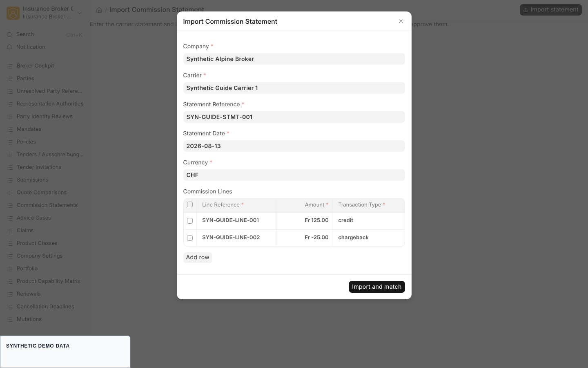Screen dimensions: 588x368
Task: Click the Fr 125.00 amount cell
Action: tap(304, 220)
